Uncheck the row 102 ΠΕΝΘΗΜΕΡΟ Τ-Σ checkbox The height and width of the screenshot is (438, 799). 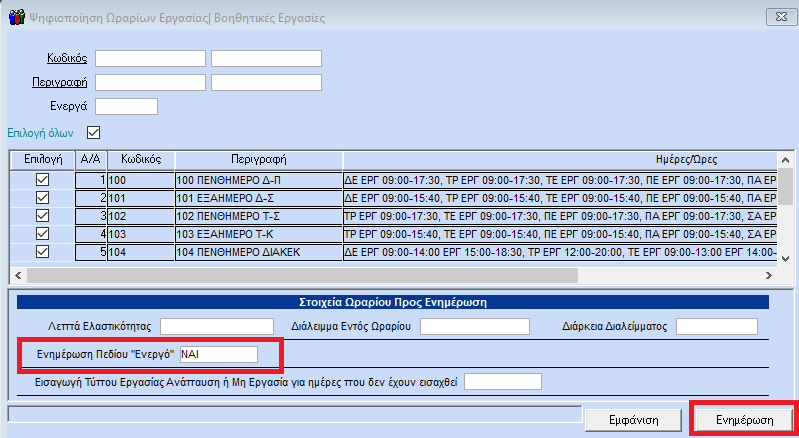pyautogui.click(x=42, y=215)
